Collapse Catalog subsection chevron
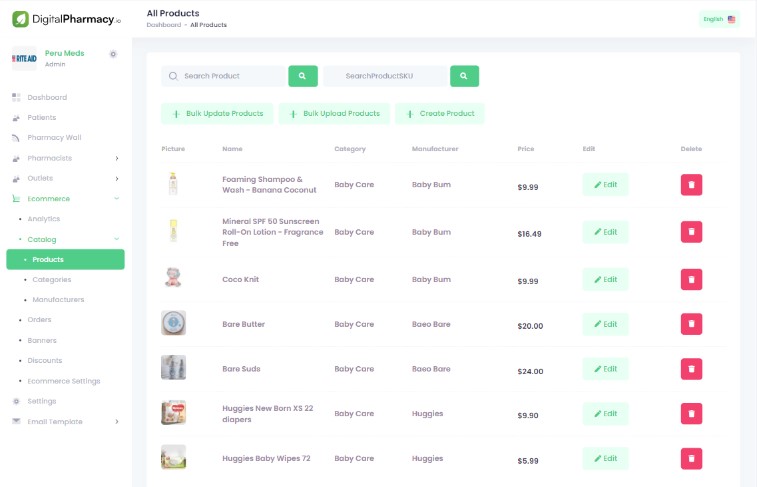757x487 pixels. (x=117, y=239)
